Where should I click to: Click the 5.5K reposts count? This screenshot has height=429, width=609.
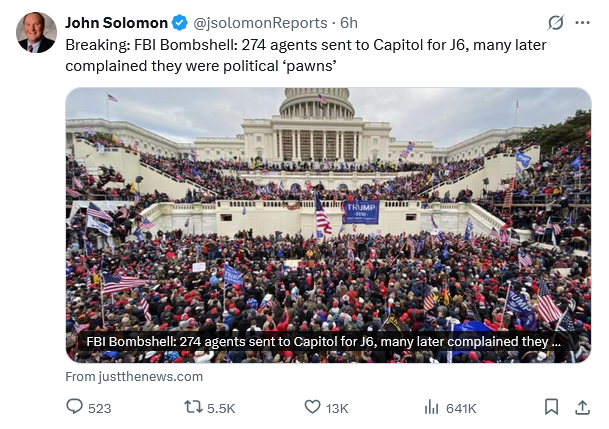click(x=221, y=408)
